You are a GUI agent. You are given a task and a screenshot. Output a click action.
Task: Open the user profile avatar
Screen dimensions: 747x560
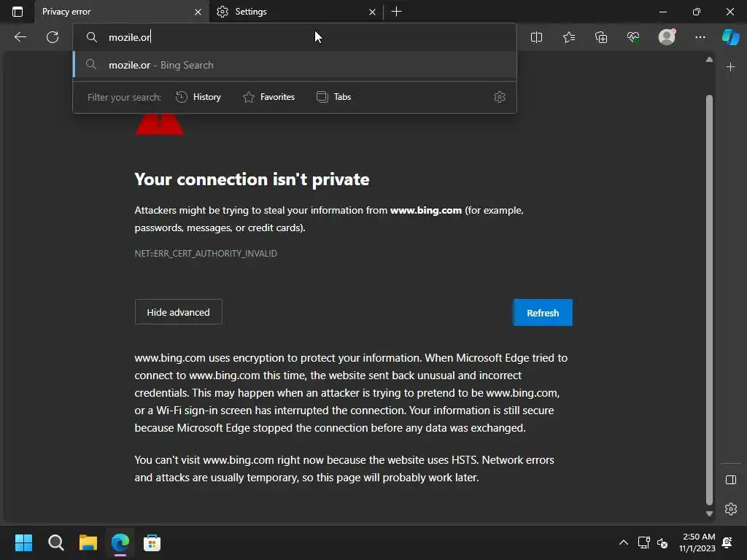click(x=667, y=36)
